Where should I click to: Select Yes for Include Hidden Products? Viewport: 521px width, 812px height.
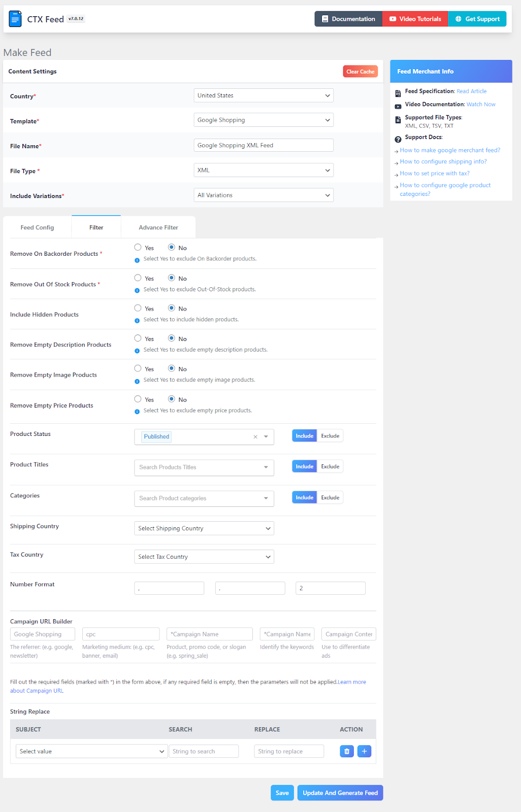click(138, 308)
